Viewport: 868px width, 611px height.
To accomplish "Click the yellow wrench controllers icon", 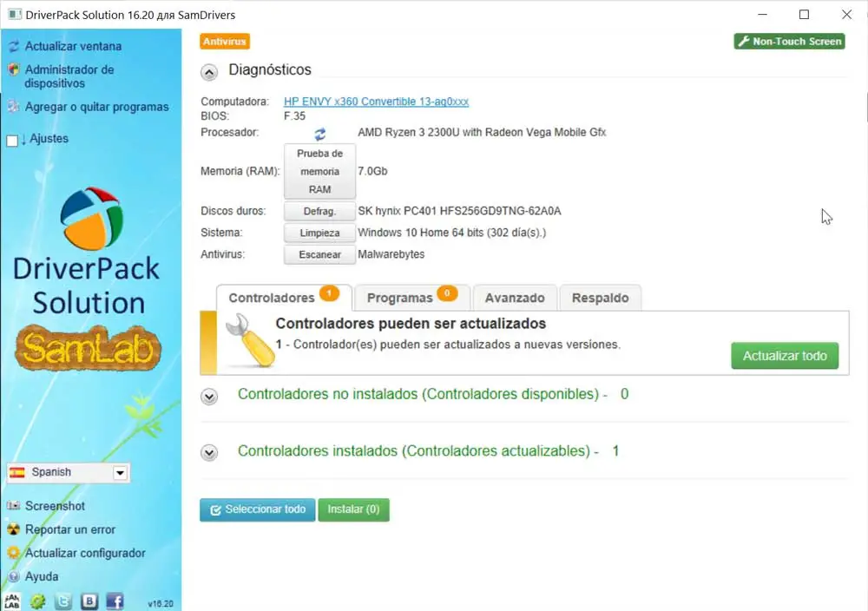I will pyautogui.click(x=250, y=340).
